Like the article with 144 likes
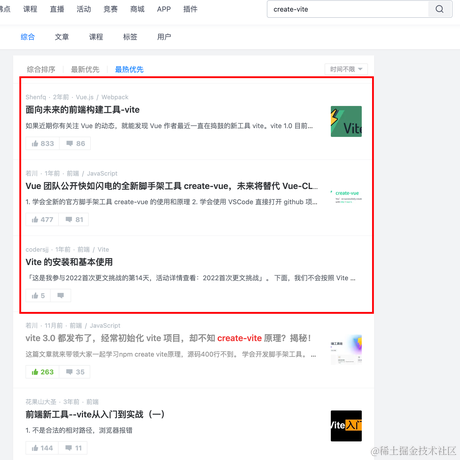This screenshot has width=460, height=460. coord(42,448)
